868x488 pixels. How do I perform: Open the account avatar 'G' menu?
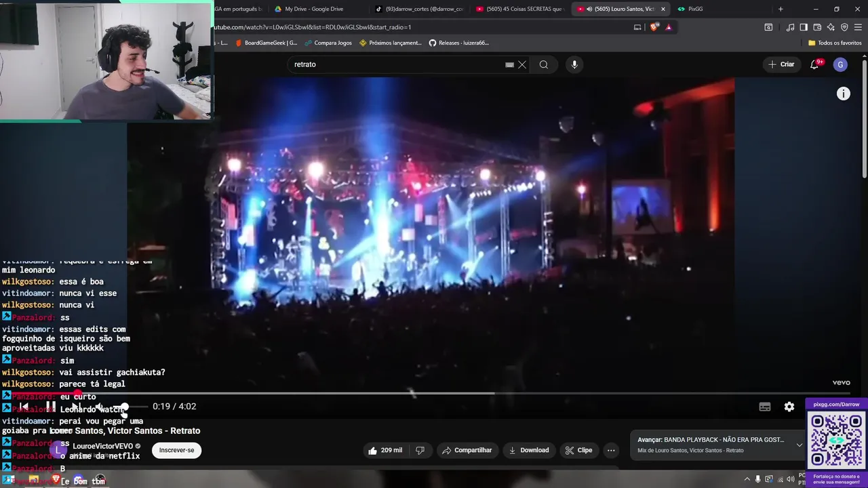click(840, 64)
